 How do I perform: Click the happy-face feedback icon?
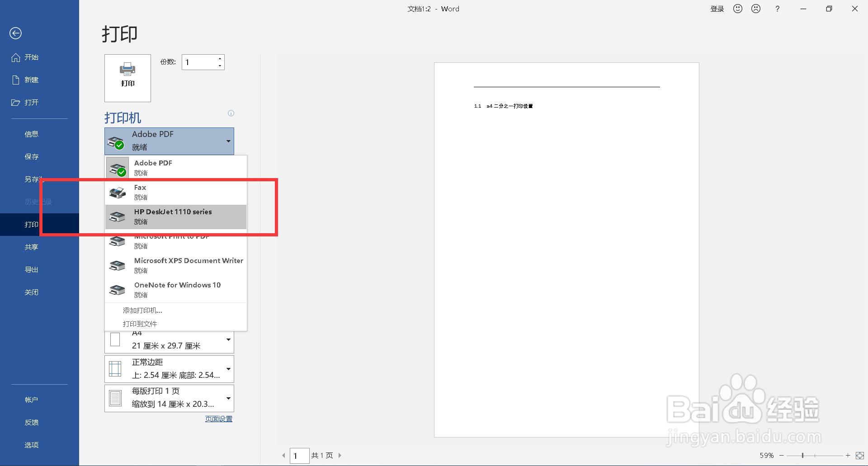(738, 9)
